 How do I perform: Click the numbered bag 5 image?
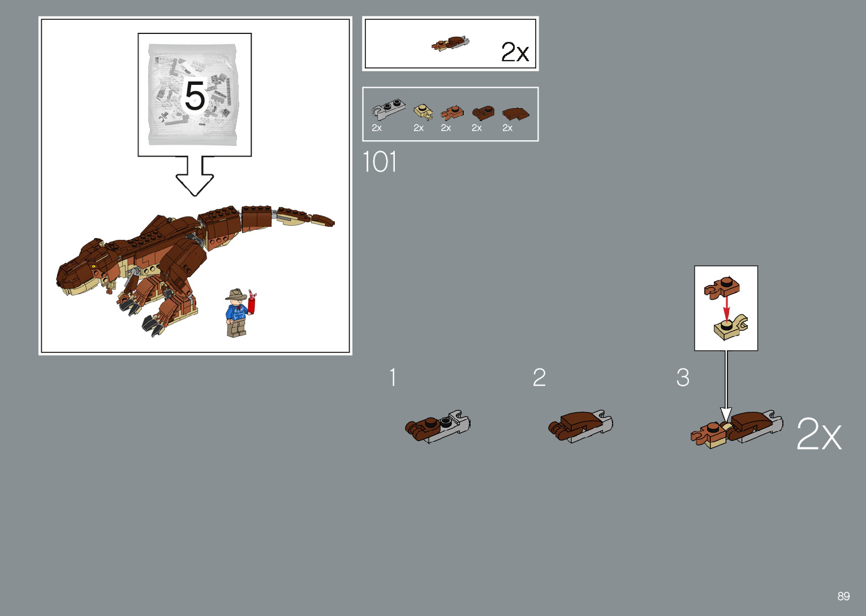coord(195,94)
